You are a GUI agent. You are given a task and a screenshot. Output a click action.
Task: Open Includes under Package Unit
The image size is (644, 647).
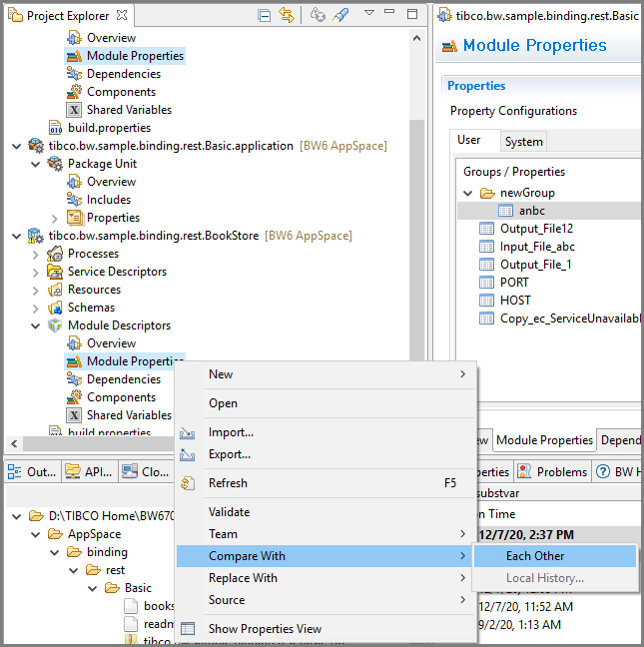(x=109, y=200)
